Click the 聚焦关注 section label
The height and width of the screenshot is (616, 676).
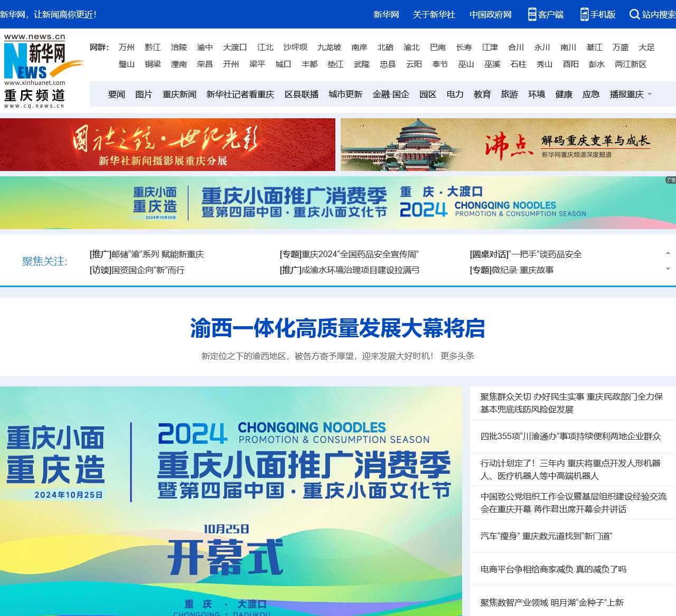tap(45, 261)
